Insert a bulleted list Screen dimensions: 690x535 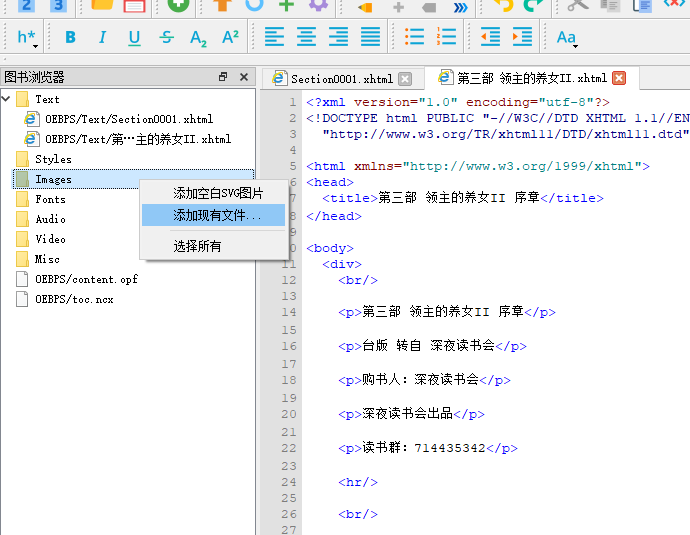pos(415,37)
